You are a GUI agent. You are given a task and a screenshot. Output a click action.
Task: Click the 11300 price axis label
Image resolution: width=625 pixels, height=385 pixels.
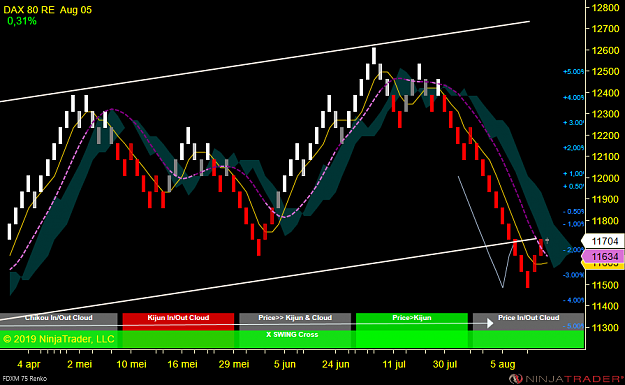click(x=605, y=328)
